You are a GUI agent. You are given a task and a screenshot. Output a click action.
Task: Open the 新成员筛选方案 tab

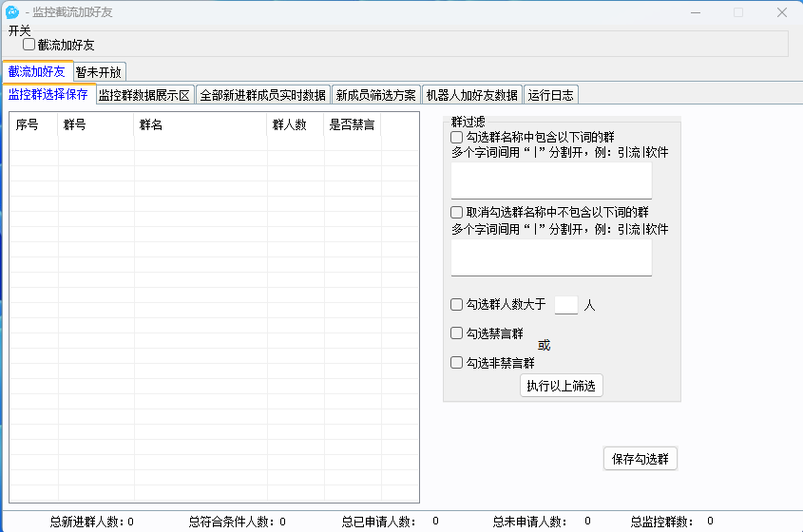[376, 95]
